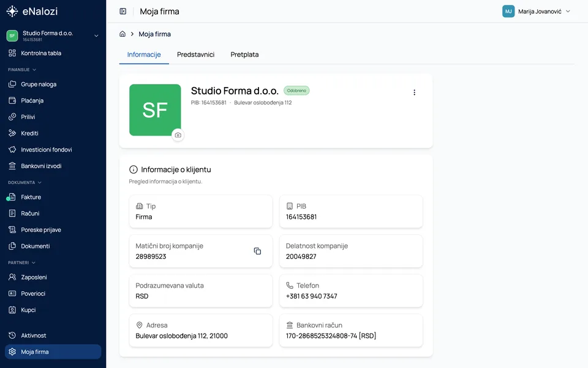Click the Grupe naloga sidebar icon
This screenshot has height=368, width=588.
pos(12,84)
